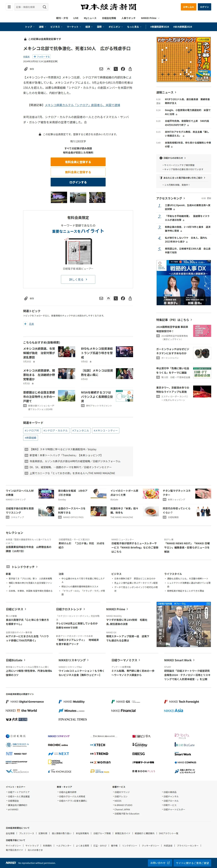Open the Myニュース menu item
The width and height of the screenshot is (217, 868).
tap(90, 18)
